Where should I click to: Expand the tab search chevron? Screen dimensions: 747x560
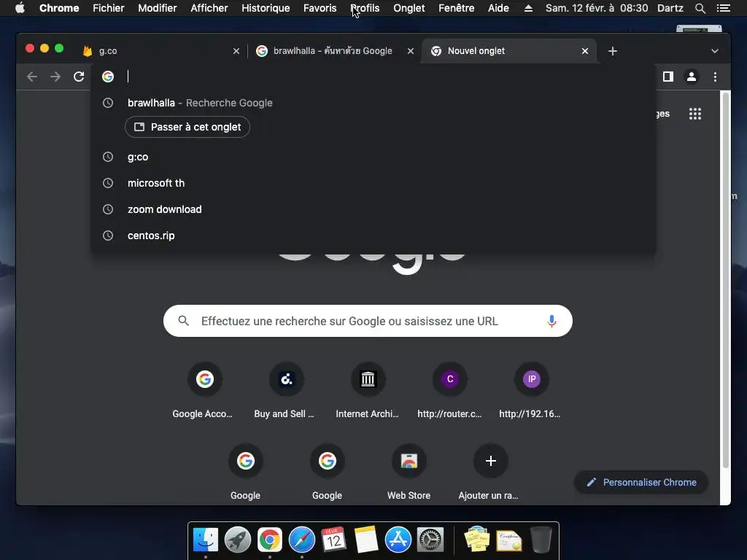click(x=715, y=51)
